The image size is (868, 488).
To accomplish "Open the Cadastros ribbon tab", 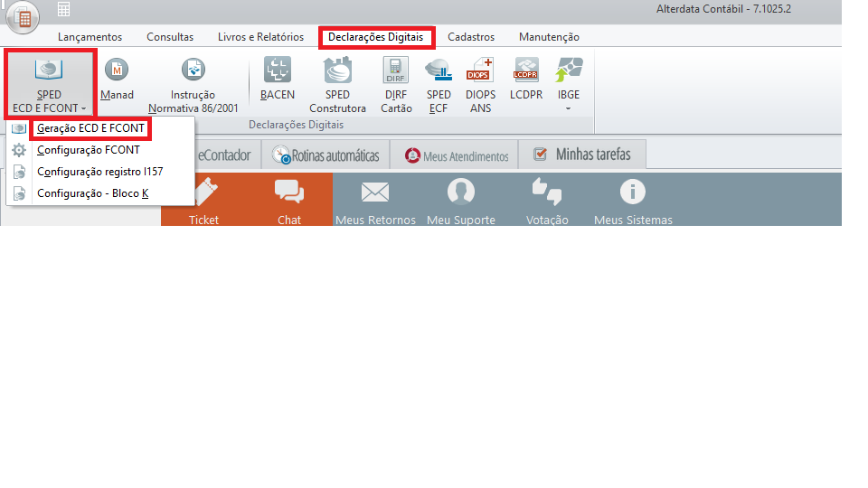I will (471, 37).
